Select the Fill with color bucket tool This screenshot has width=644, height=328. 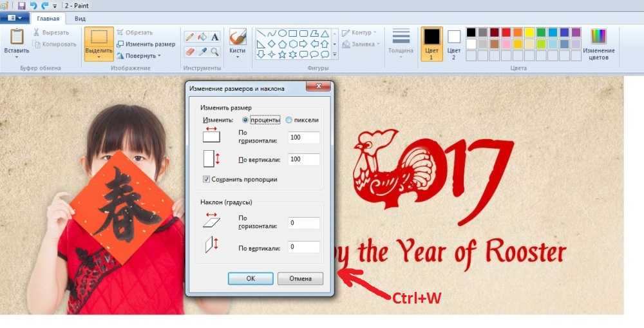202,37
